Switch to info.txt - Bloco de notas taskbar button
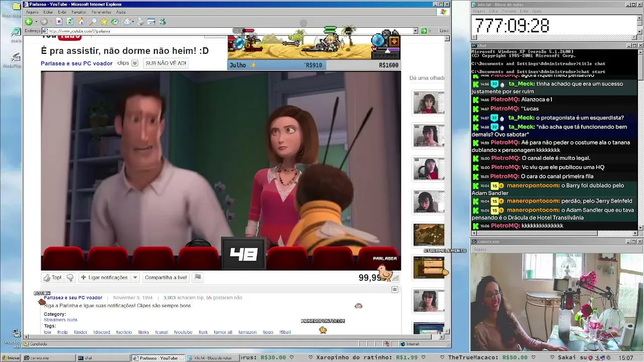Image resolution: width=644 pixels, height=362 pixels. (x=212, y=358)
